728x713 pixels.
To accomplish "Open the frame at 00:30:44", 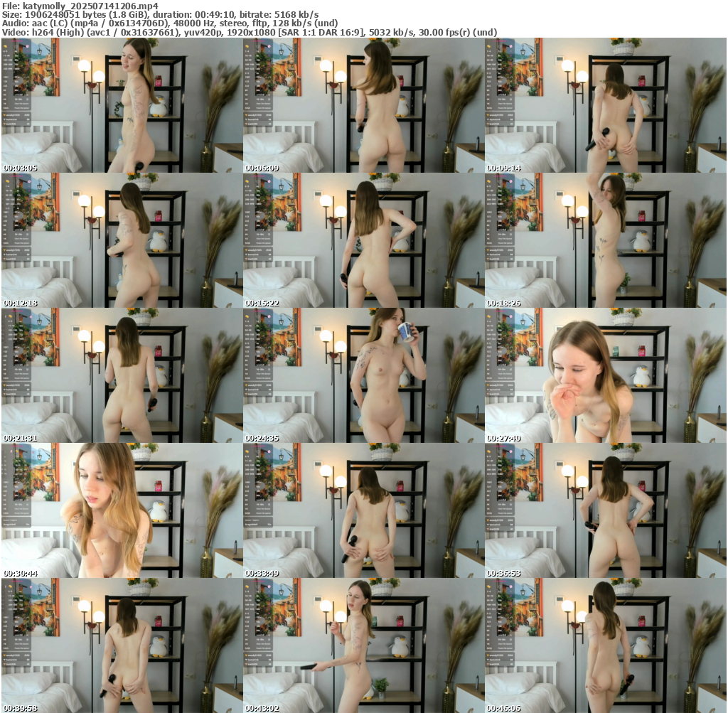I will click(122, 510).
